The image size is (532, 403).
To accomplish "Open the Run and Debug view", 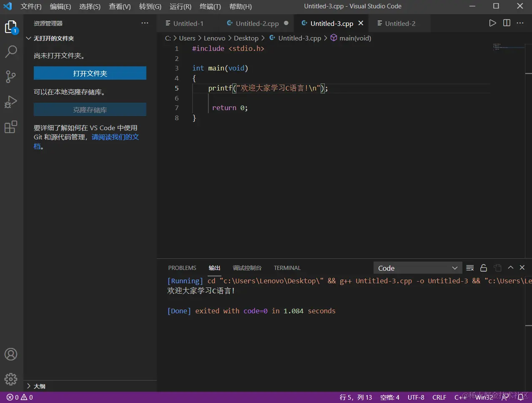I will point(11,102).
